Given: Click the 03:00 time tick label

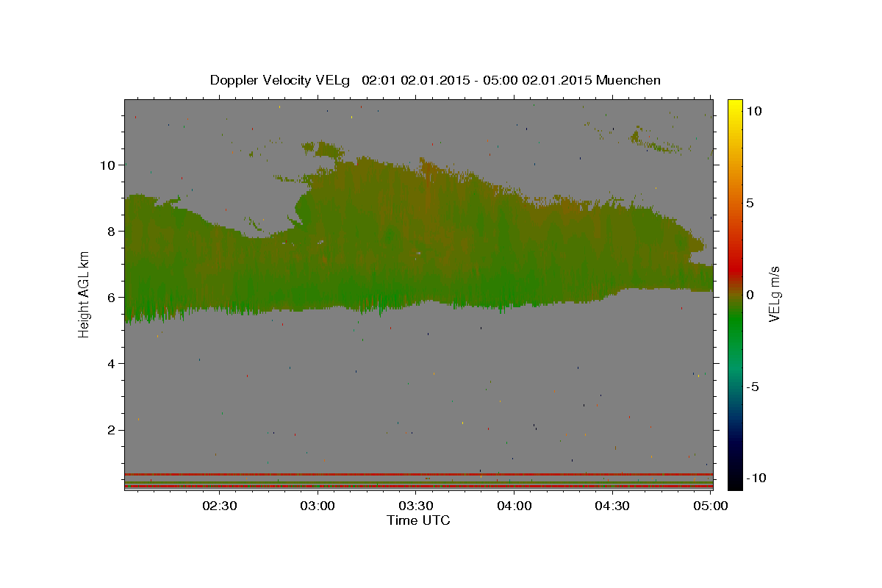Looking at the screenshot, I should 319,506.
